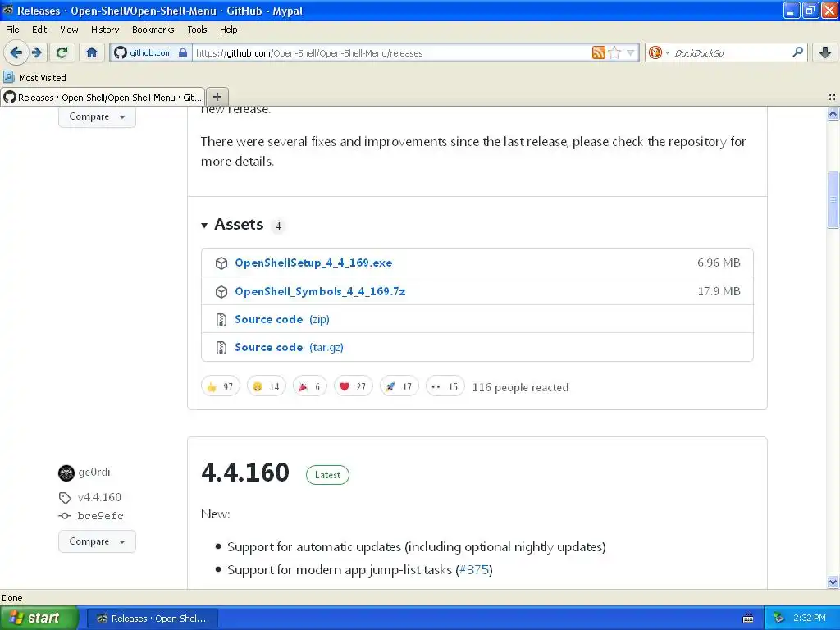Click the zip file icon beside Source code (zip)
840x630 pixels.
221,320
